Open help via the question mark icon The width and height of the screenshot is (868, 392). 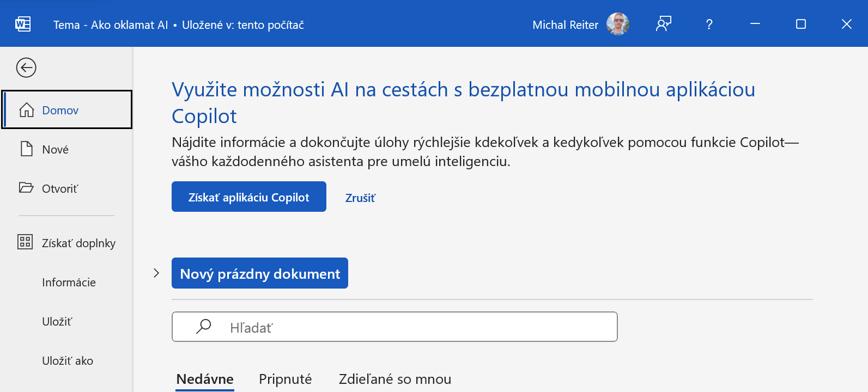pos(709,24)
